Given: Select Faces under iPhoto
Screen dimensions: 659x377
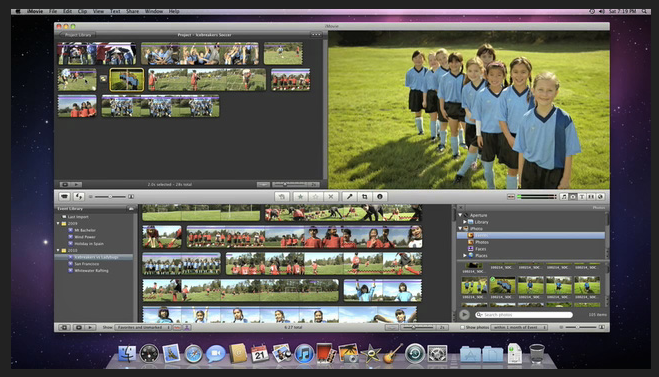Looking at the screenshot, I should coord(480,249).
